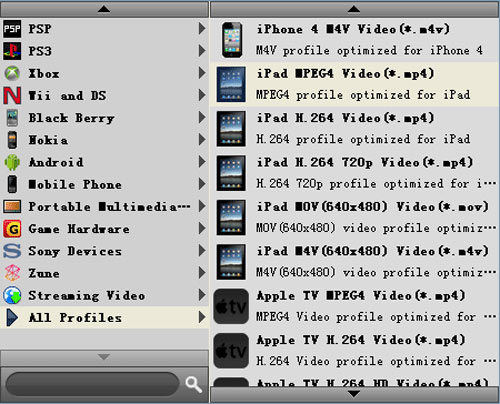500x404 pixels.
Task: Open the Mobile Phone category
Action: [104, 184]
